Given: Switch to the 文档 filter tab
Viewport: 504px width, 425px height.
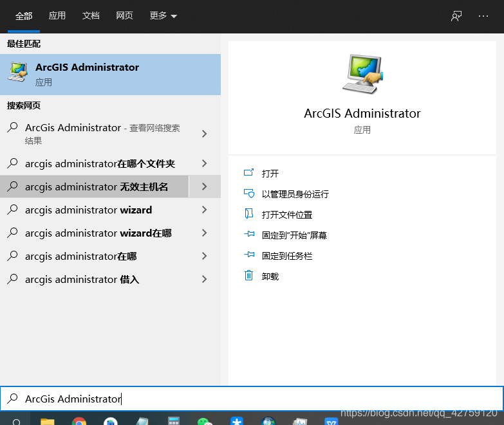Looking at the screenshot, I should pyautogui.click(x=91, y=15).
